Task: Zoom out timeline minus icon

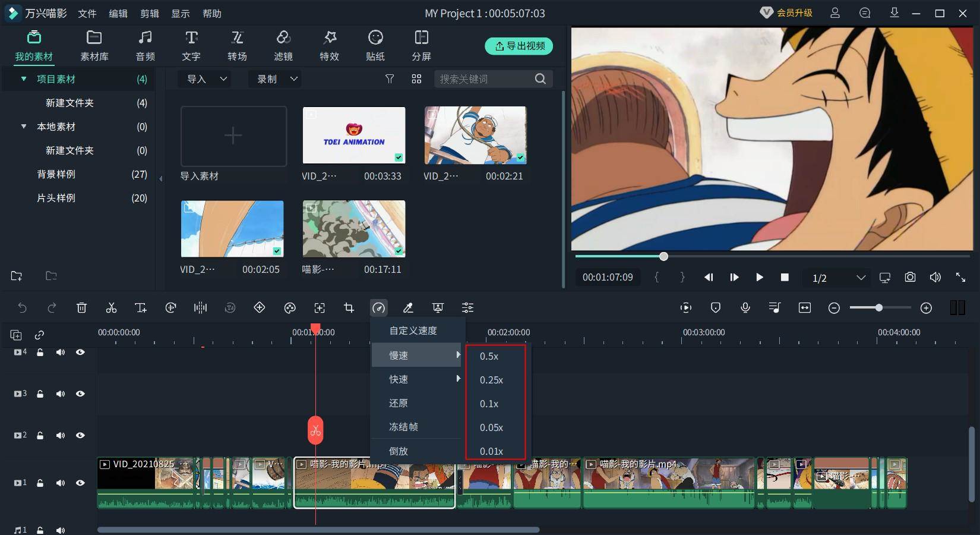Action: [x=834, y=308]
